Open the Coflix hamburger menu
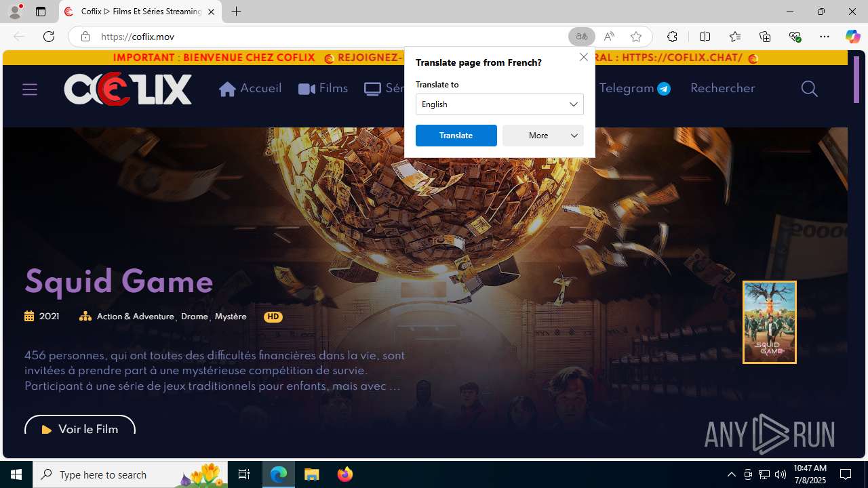Screen dimensions: 868x488 tap(30, 89)
